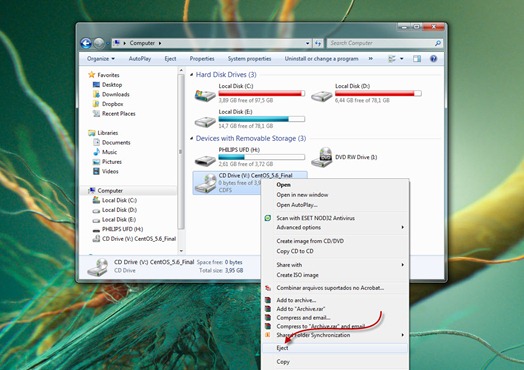
Task: Click the Forward navigation arrow button
Action: 99,43
